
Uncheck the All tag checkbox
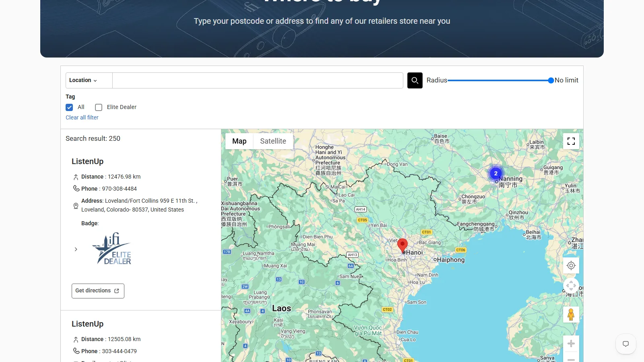69,107
